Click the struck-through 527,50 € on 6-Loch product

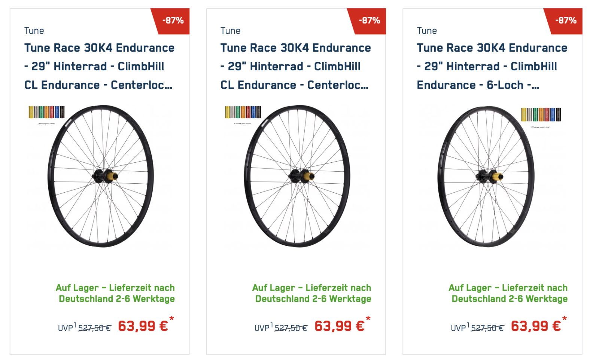(x=487, y=328)
